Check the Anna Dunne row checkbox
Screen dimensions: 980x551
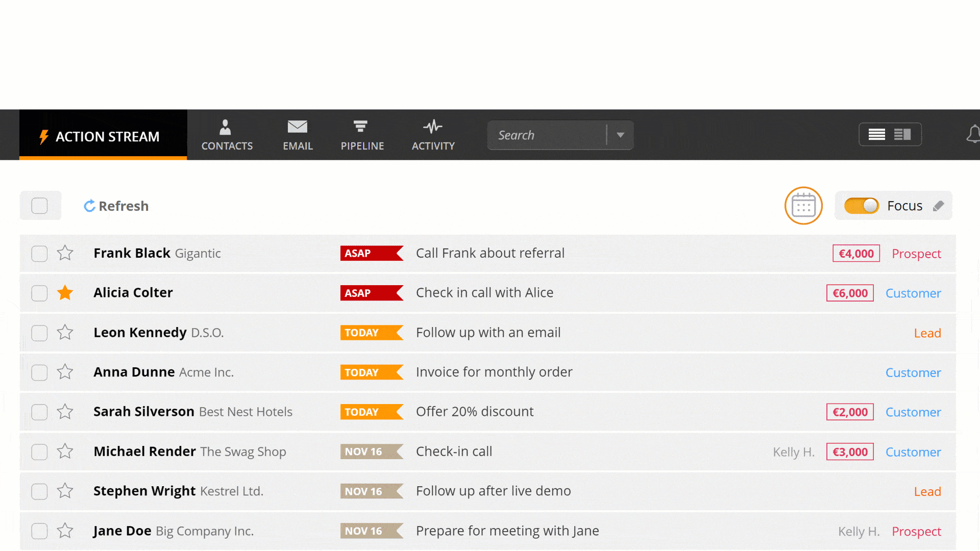click(x=39, y=373)
